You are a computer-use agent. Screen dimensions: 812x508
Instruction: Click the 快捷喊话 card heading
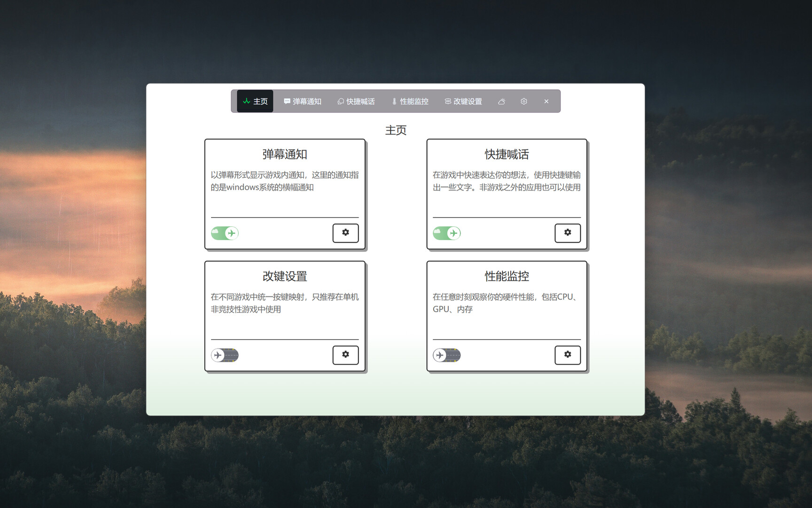507,154
